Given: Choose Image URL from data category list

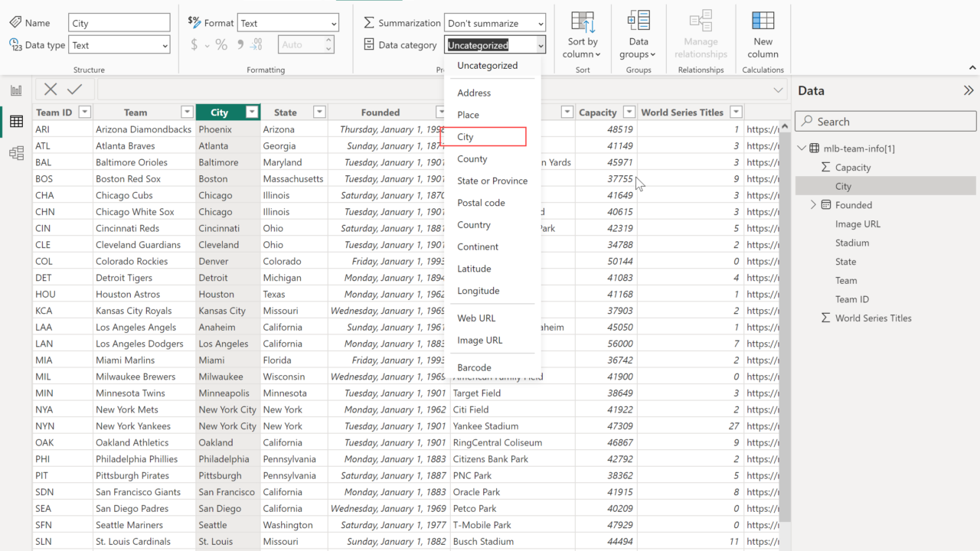Looking at the screenshot, I should [x=480, y=340].
